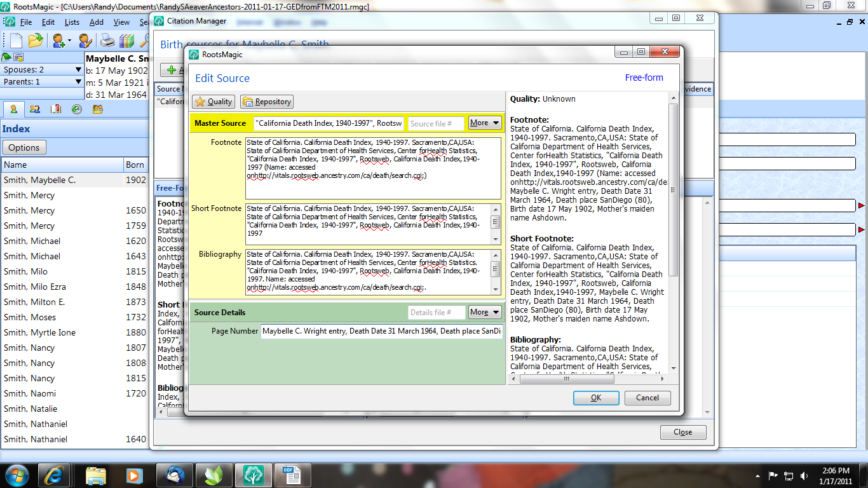Select Smith, Naomi in the index
Viewport: 868px width, 488px height.
pos(74,393)
